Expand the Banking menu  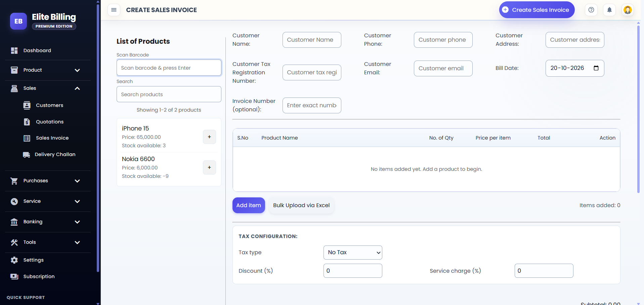(48, 222)
